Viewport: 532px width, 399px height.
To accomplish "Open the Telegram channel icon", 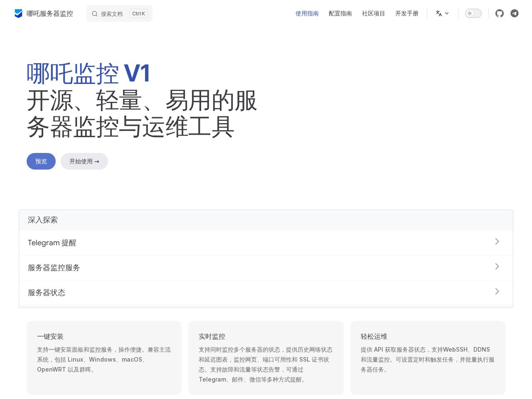I will 514,13.
